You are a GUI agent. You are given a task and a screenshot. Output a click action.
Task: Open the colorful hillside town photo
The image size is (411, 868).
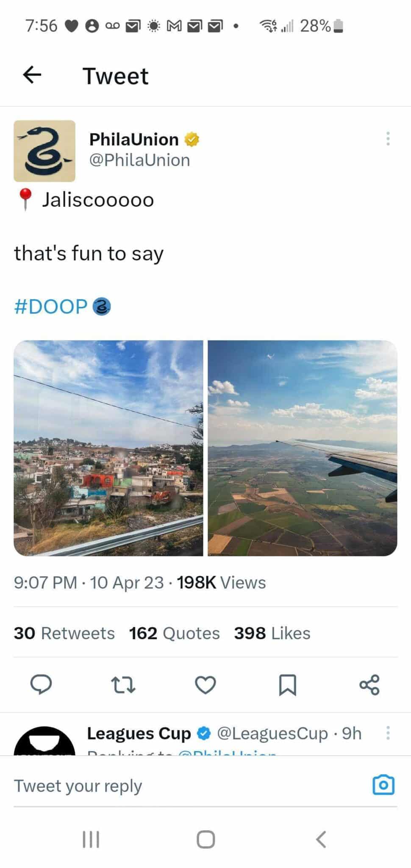tap(108, 448)
